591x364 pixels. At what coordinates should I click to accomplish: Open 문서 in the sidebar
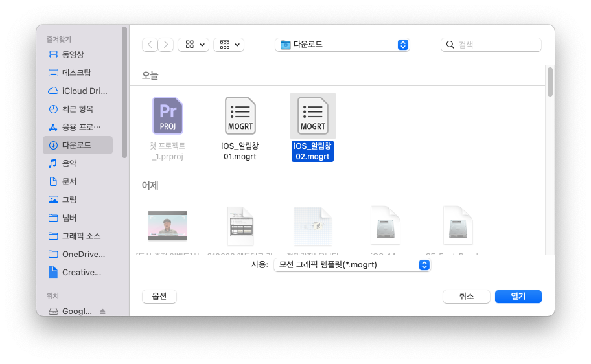tap(78, 181)
